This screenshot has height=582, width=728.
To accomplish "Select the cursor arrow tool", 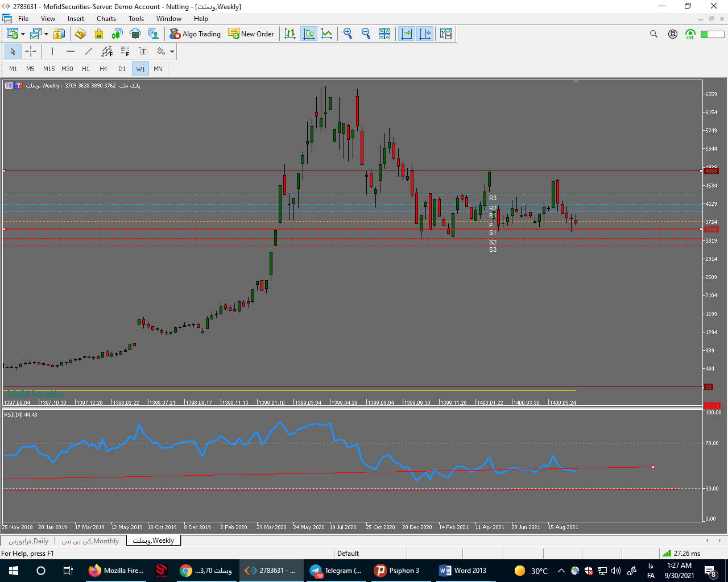I will pos(13,52).
